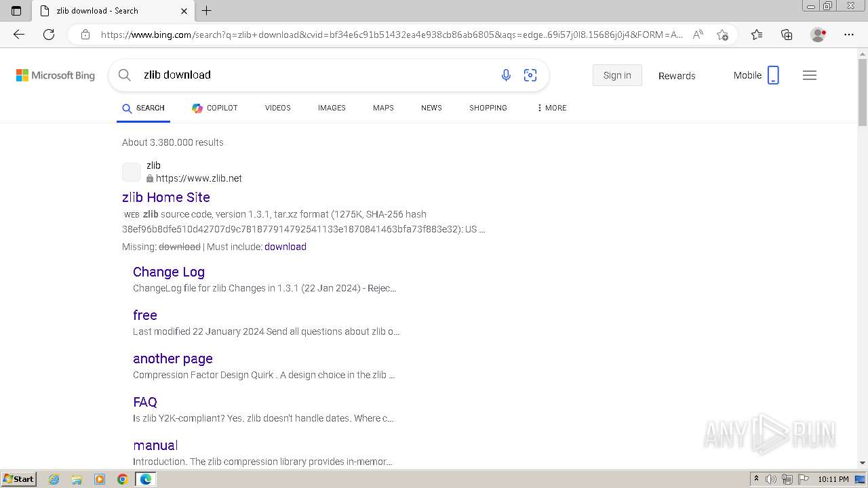Switch to the NEWS tab
Image resolution: width=868 pixels, height=488 pixels.
(x=431, y=108)
